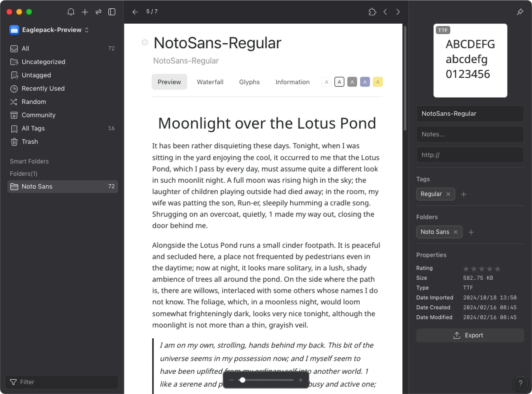Select All items in sidebar

tap(63, 49)
